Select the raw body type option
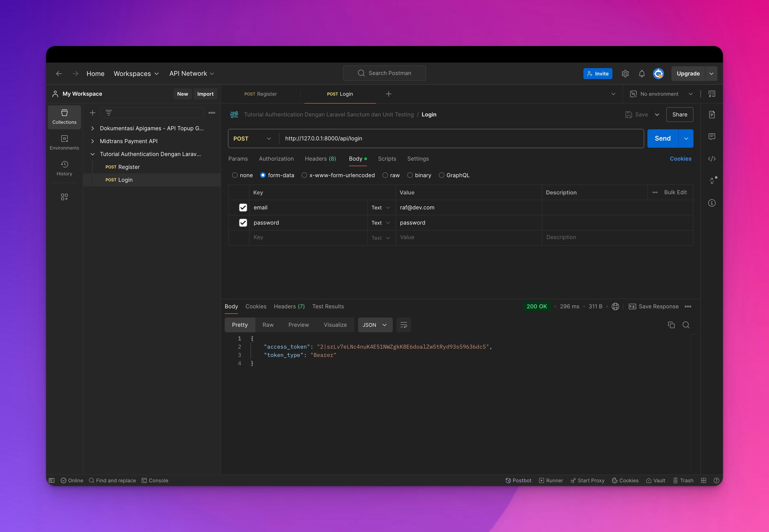 click(x=385, y=175)
